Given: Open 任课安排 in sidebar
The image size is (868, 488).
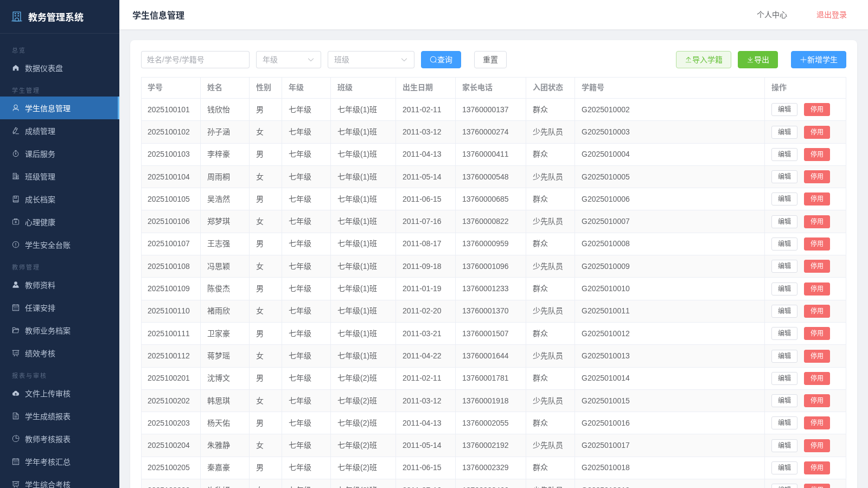Looking at the screenshot, I should [60, 308].
